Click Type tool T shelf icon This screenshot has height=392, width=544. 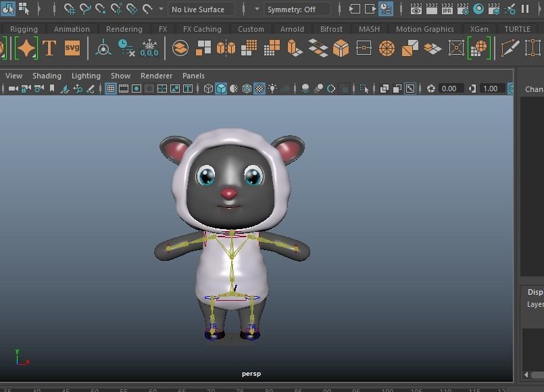pos(49,48)
